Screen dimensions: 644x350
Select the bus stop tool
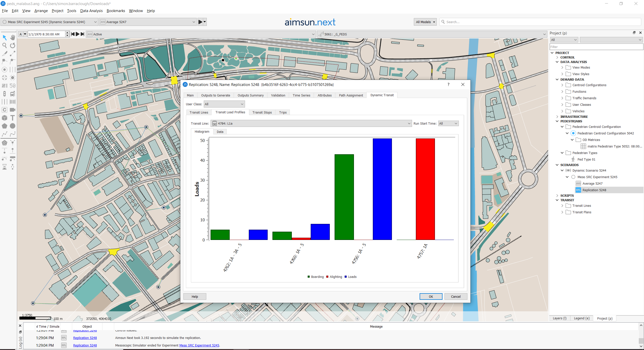(x=13, y=94)
